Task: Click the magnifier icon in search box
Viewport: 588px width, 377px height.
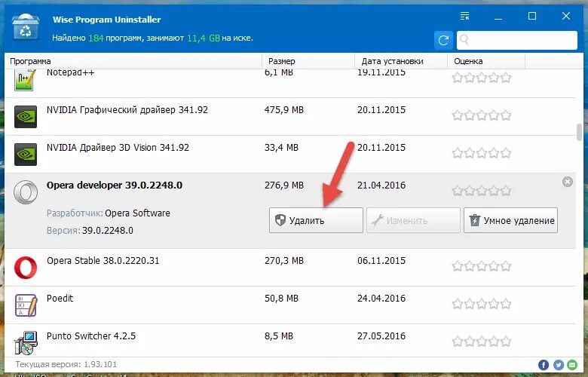Action: [x=464, y=40]
